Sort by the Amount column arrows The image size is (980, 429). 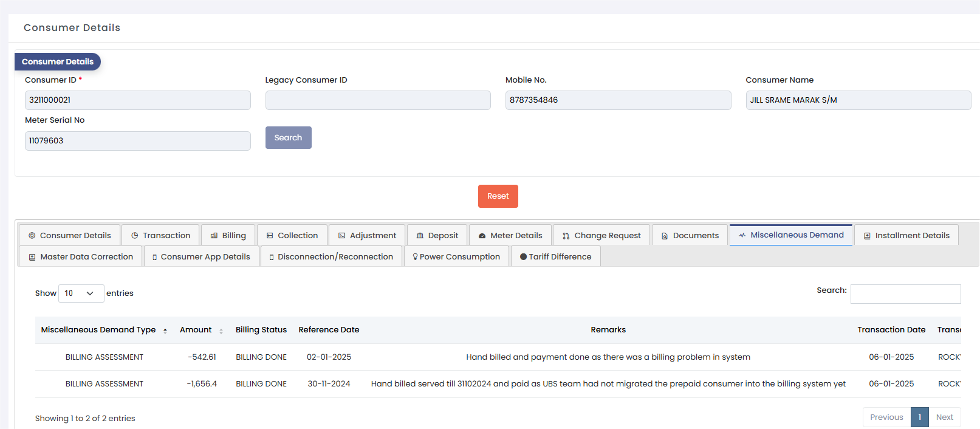coord(221,331)
